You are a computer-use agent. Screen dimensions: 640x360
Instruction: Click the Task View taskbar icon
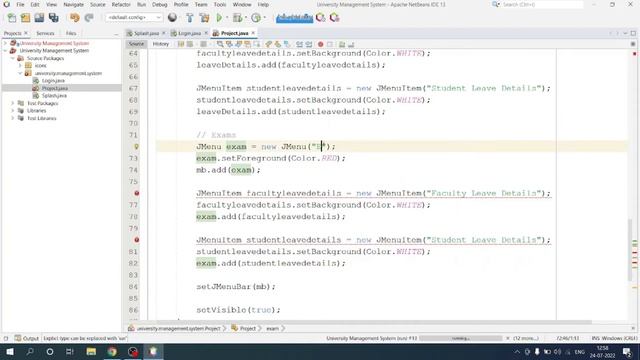[70, 351]
